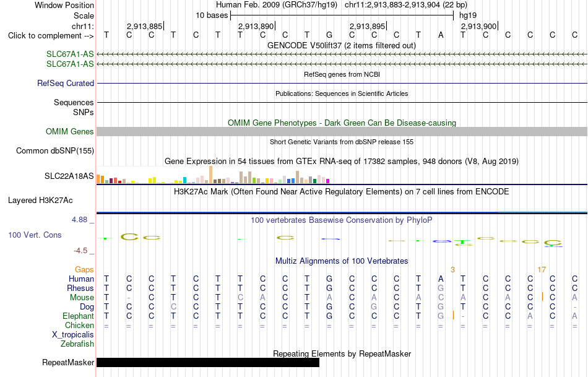Image resolution: width=588 pixels, height=377 pixels.
Task: Click '100 vertebrates Basewise Conservation by PhyloP' title
Action: tap(342, 220)
